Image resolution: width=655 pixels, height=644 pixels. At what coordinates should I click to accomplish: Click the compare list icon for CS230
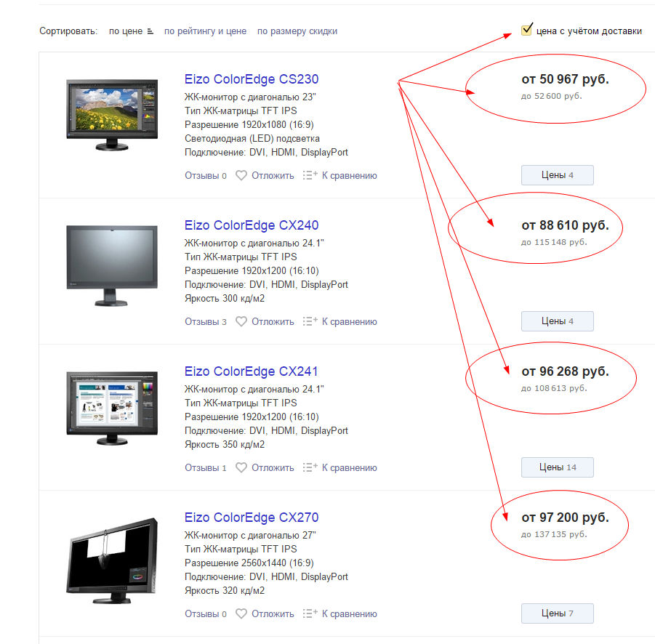tap(310, 175)
